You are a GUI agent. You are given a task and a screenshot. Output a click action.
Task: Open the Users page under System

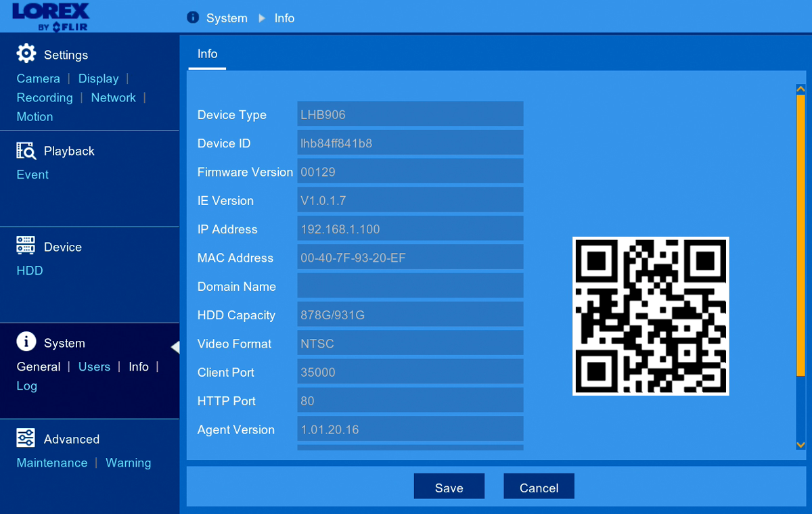click(x=94, y=367)
